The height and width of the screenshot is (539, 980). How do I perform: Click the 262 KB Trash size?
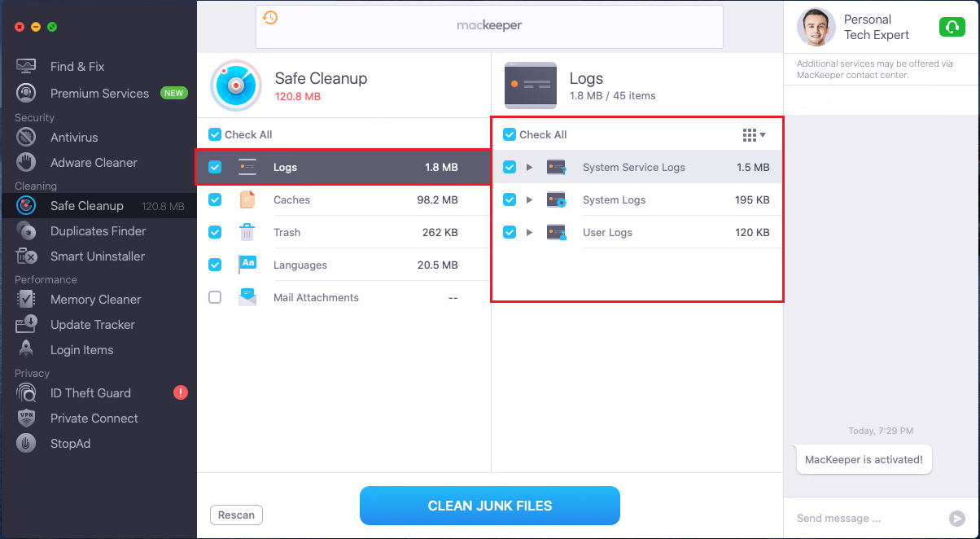pyautogui.click(x=440, y=232)
